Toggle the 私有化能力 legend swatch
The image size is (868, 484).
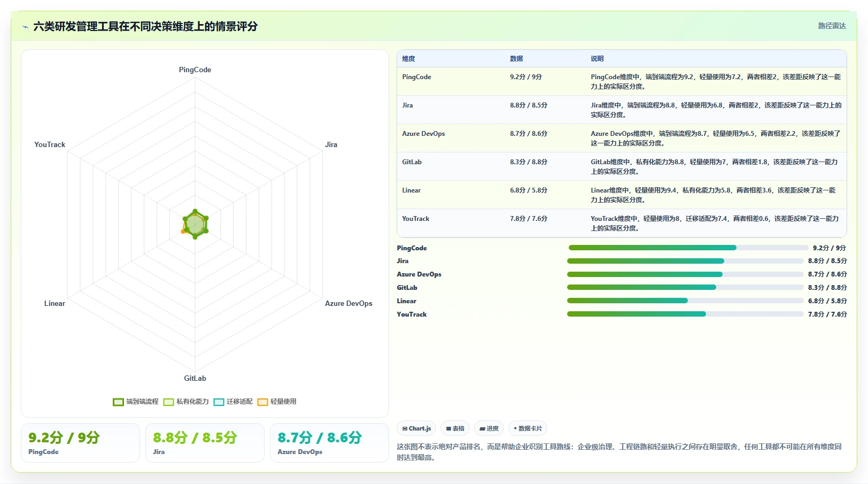tap(168, 402)
